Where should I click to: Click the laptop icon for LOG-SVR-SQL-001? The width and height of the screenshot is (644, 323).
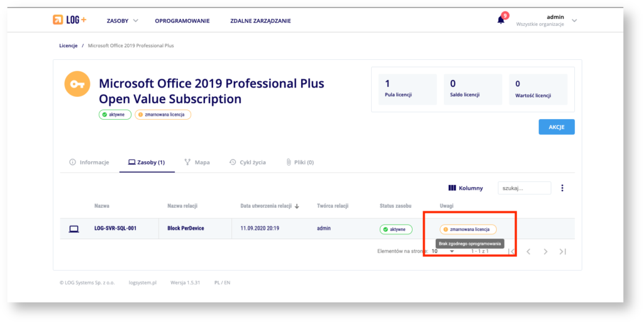point(74,229)
